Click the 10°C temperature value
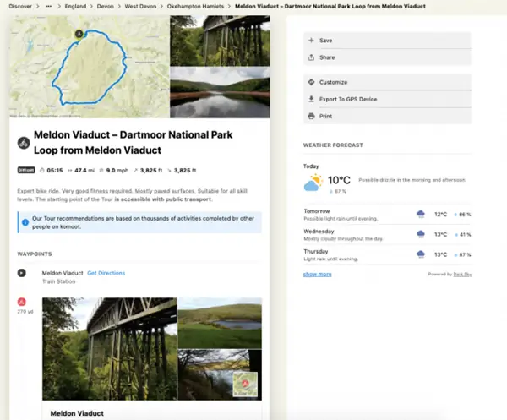 339,180
